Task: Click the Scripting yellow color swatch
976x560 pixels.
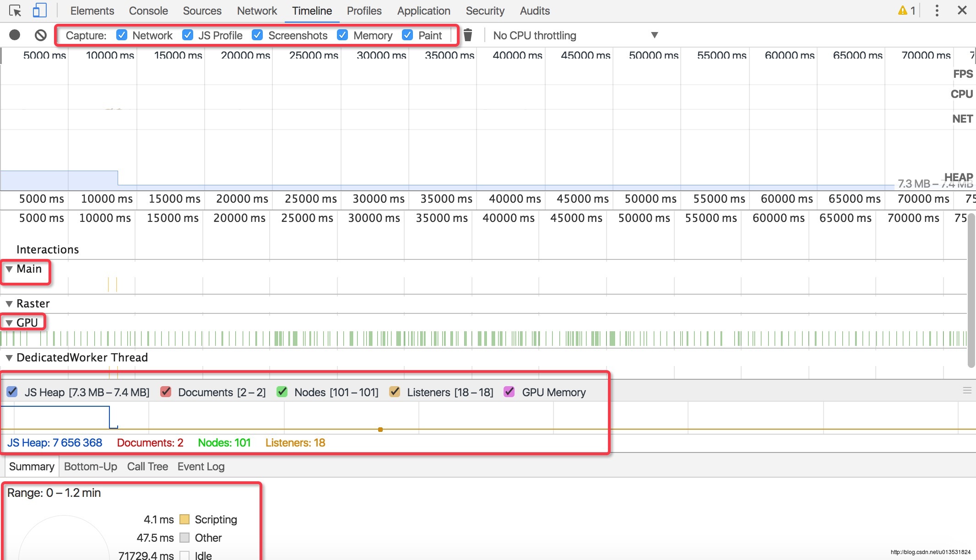Action: tap(184, 519)
